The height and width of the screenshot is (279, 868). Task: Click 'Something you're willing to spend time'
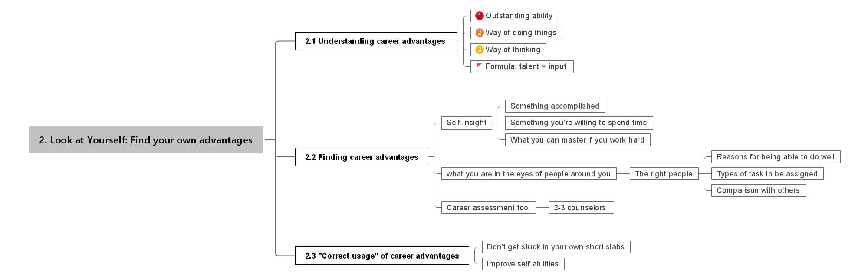pos(579,123)
